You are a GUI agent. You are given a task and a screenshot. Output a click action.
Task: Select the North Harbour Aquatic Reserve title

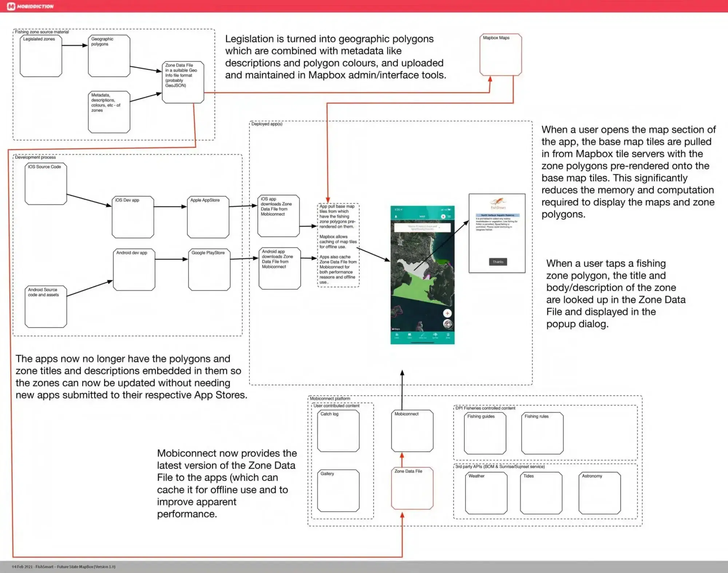coord(498,215)
